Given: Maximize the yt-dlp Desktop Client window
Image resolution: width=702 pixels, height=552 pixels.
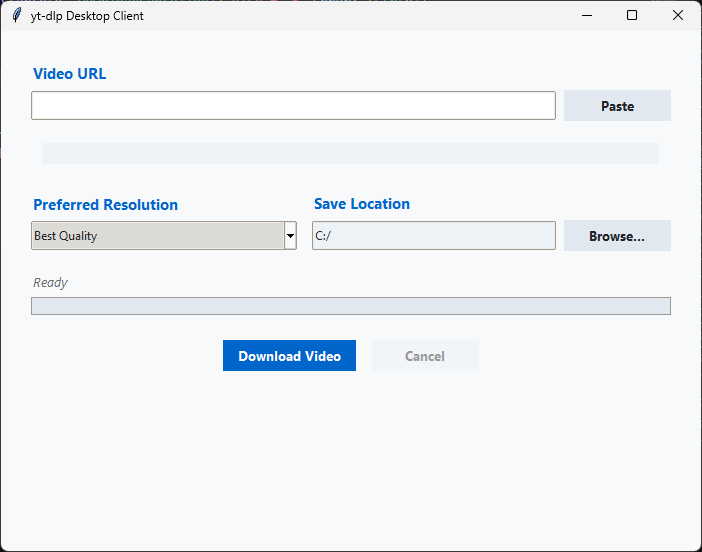Looking at the screenshot, I should point(632,15).
